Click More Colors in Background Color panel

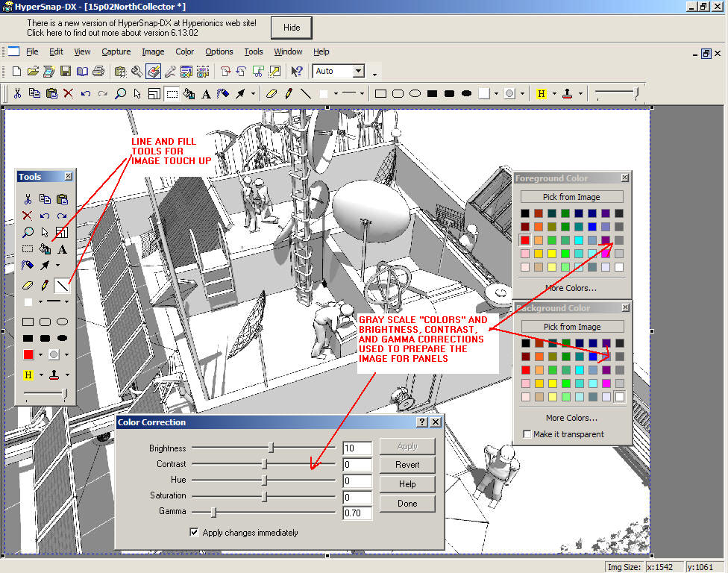[x=571, y=418]
